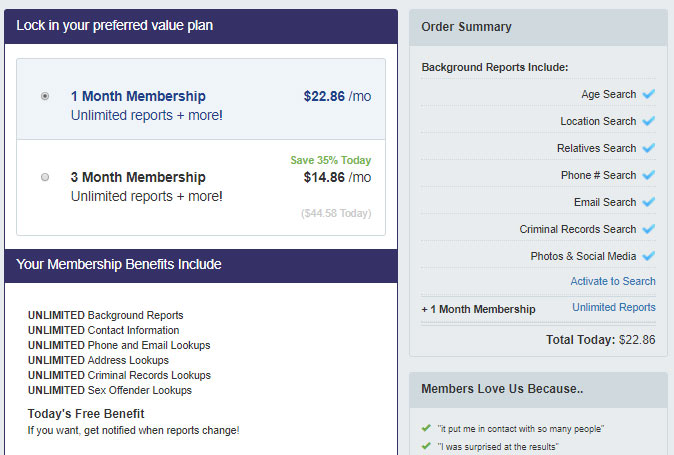
Task: Choose the 1 Month Membership plan title
Action: tap(138, 96)
